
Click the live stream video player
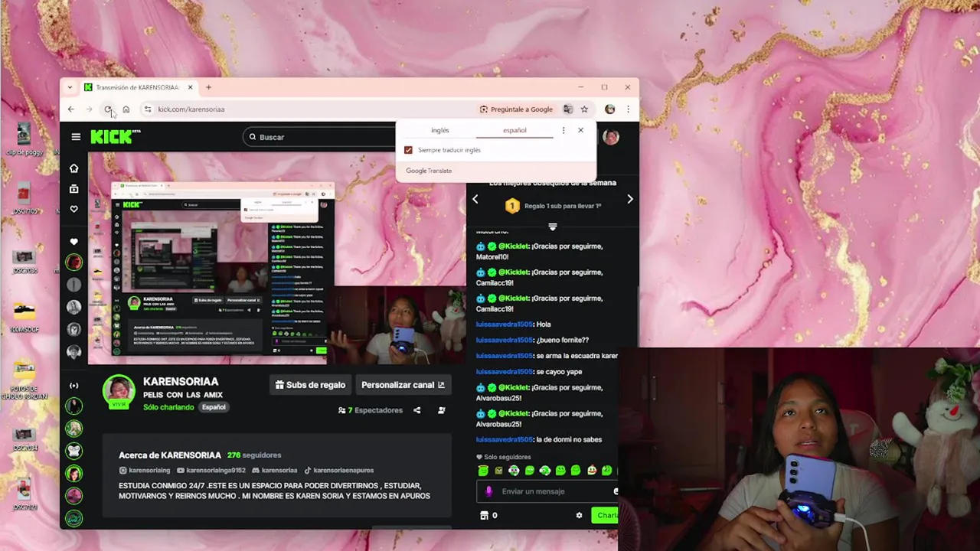tap(277, 258)
